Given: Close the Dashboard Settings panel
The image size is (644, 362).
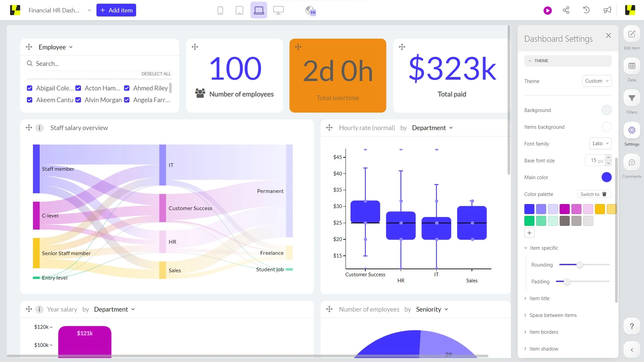Looking at the screenshot, I should (608, 36).
